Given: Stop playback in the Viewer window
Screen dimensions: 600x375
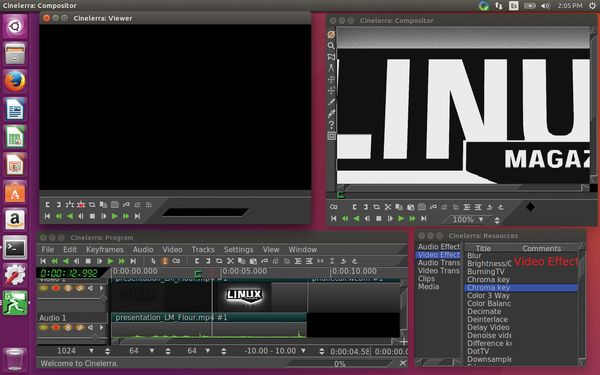Looking at the screenshot, I should (92, 216).
